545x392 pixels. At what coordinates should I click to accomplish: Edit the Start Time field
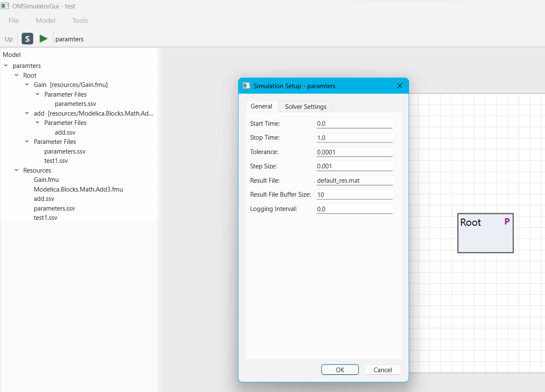point(355,123)
